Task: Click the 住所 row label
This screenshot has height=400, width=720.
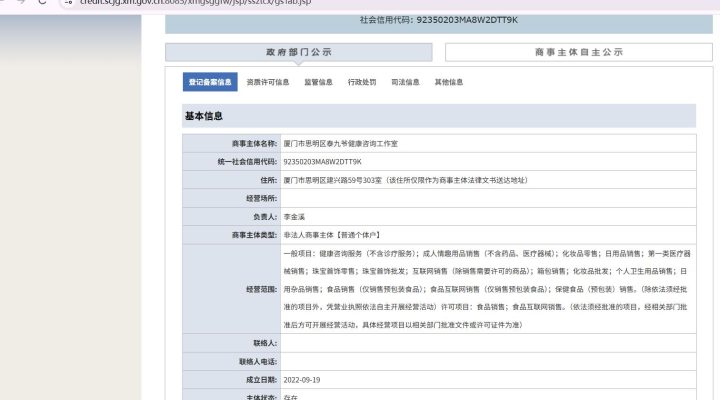Action: click(x=269, y=180)
